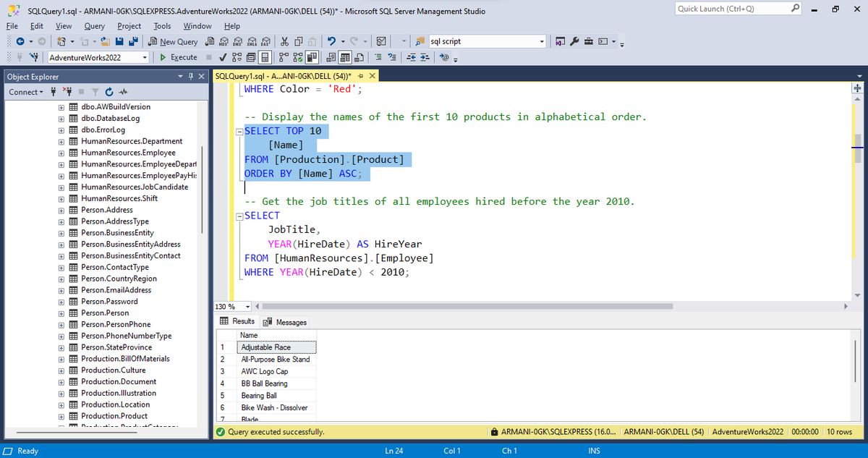Toggle IntelliSense Enabled button
Screen dimensions: 868x458
(265, 57)
